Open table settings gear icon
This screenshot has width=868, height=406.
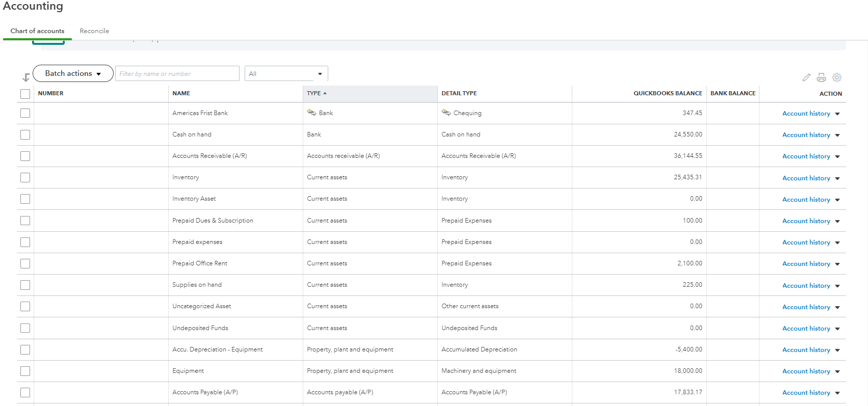837,77
